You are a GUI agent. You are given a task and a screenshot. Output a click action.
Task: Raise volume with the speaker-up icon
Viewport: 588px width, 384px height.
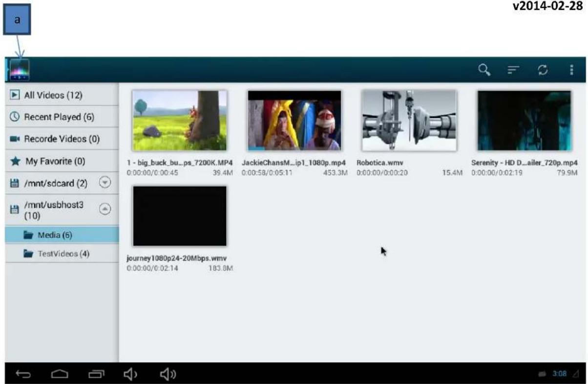168,374
